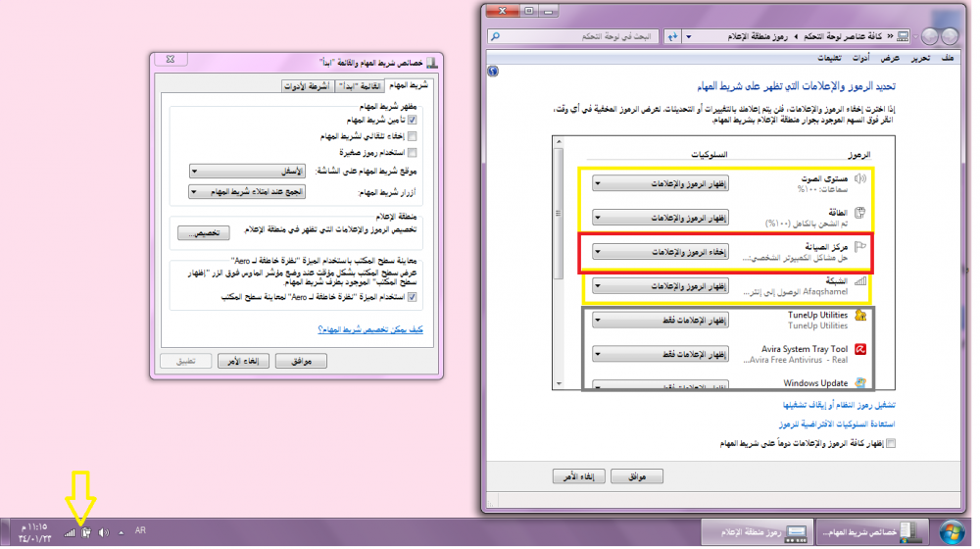Click the Windows Start orb
Viewport: 980px width, 549px height.
[x=949, y=531]
